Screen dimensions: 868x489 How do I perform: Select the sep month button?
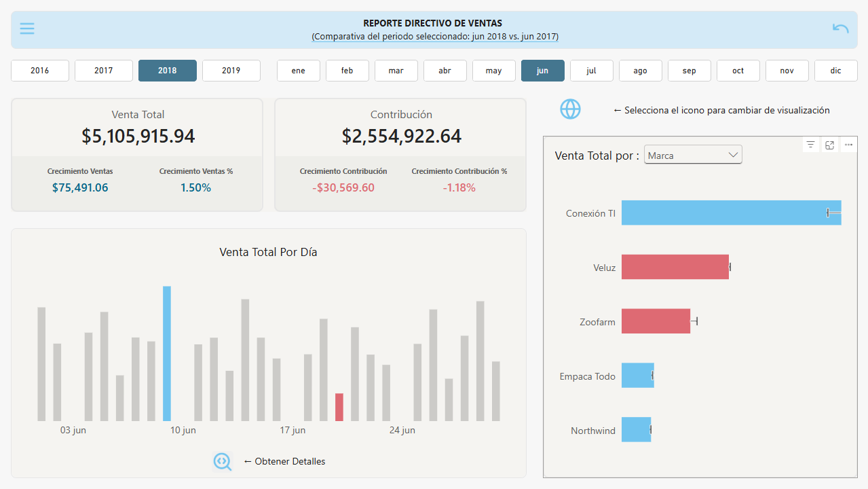[690, 71]
